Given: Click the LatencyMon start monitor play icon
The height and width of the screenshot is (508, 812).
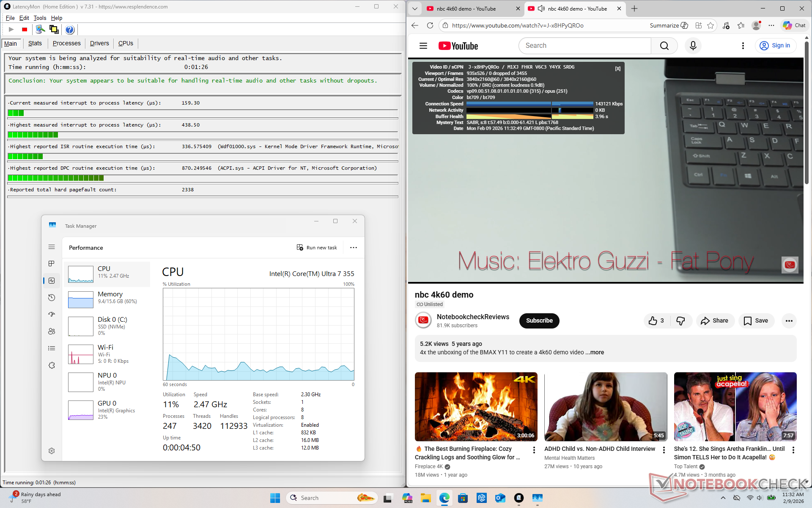Looking at the screenshot, I should (11, 30).
